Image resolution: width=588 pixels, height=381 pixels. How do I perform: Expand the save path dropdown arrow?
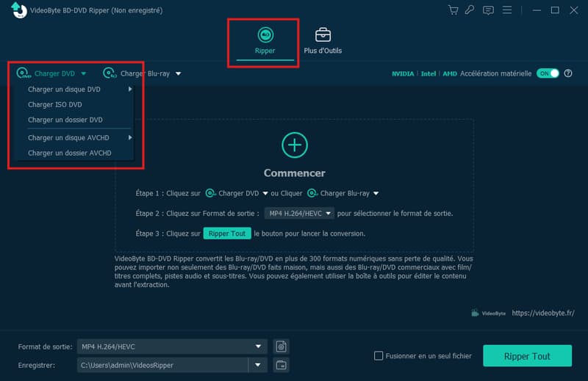tap(258, 365)
